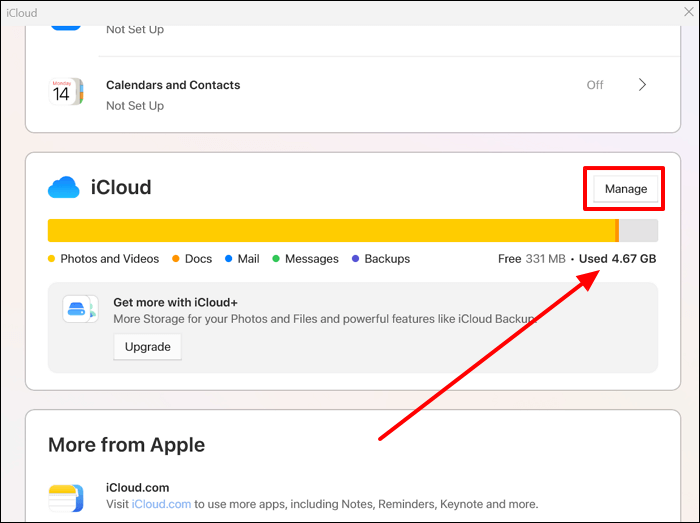
Task: Click the Mail legend label
Action: (248, 259)
